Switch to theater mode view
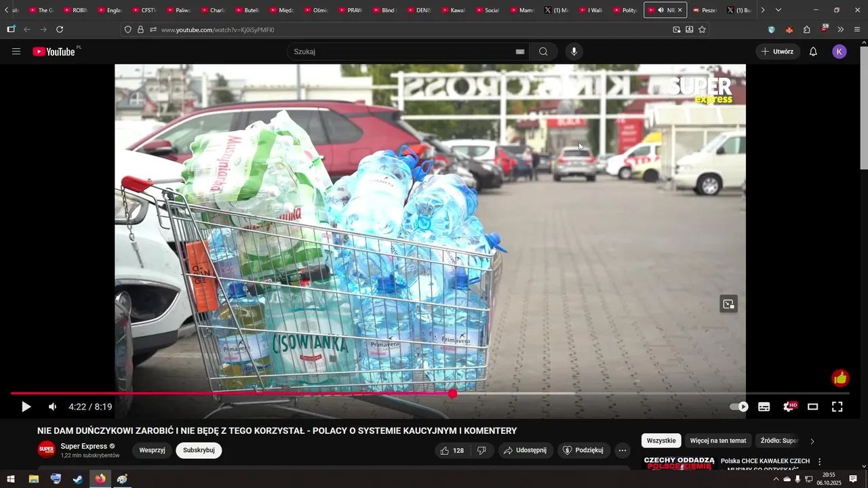 click(812, 407)
